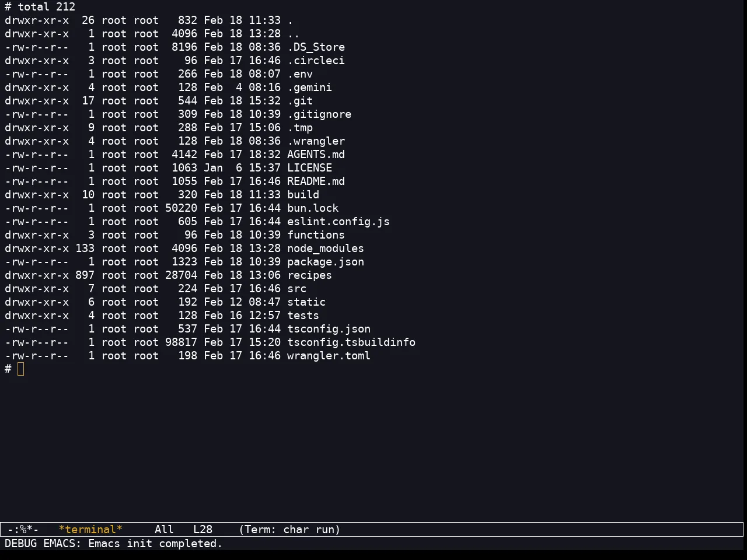The height and width of the screenshot is (560, 747).
Task: Click the 8196 size of .DS_Store
Action: coord(184,47)
